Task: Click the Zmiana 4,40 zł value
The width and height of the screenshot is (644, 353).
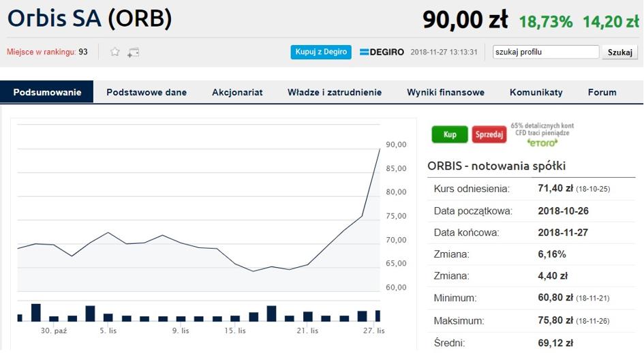Action: 553,276
